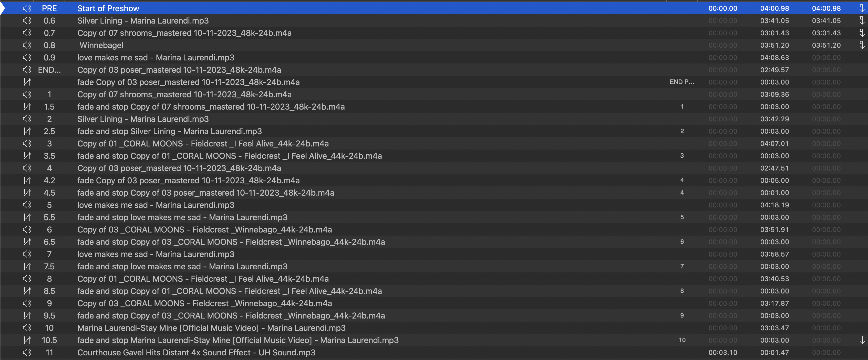Screen dimensions: 868x360
Task: Select the cue number 3.5 cell
Action: pos(49,156)
